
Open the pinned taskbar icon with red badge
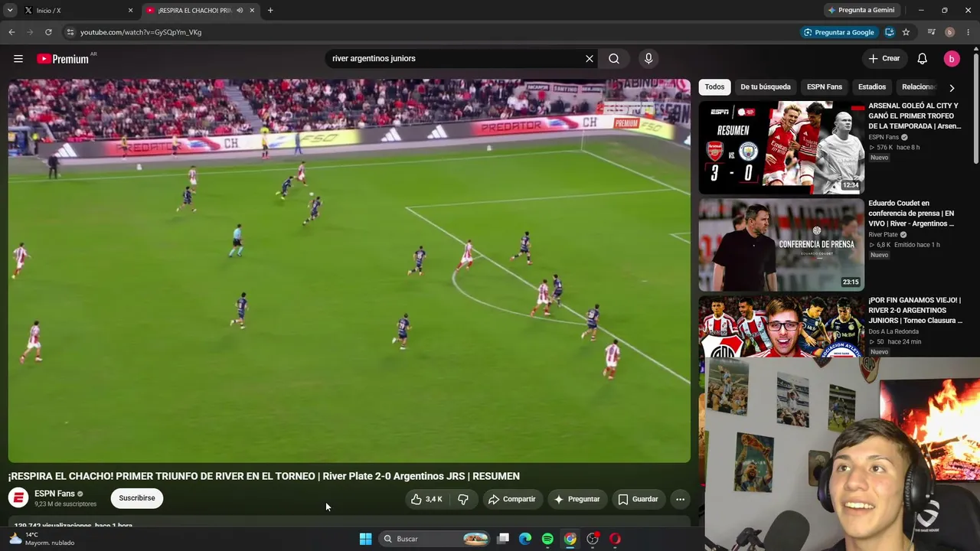tap(593, 539)
